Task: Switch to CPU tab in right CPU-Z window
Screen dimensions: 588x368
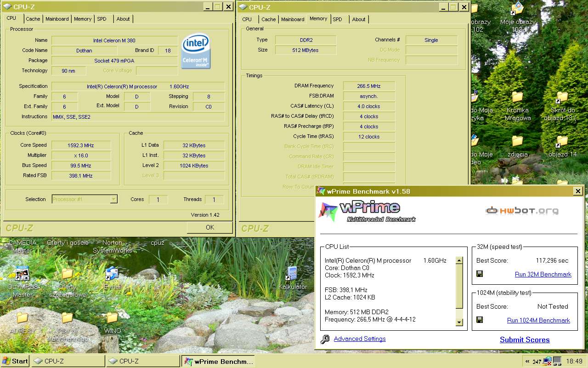Action: (247, 19)
